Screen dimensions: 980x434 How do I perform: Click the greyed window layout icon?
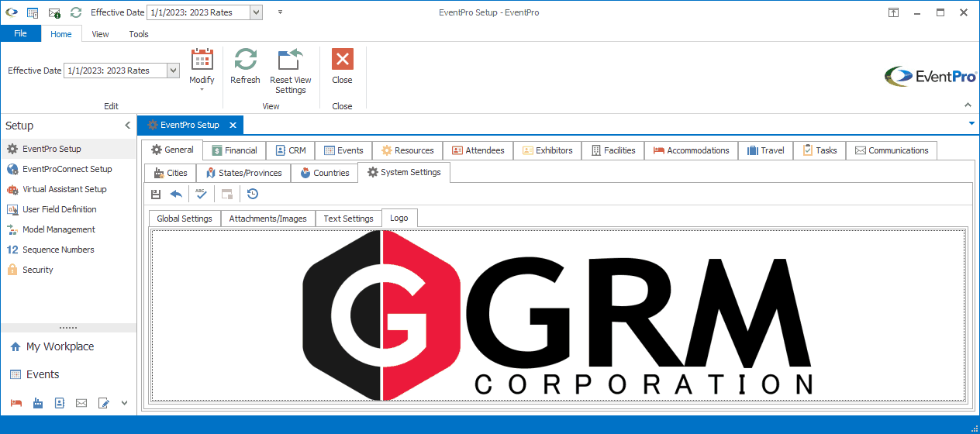pyautogui.click(x=226, y=194)
